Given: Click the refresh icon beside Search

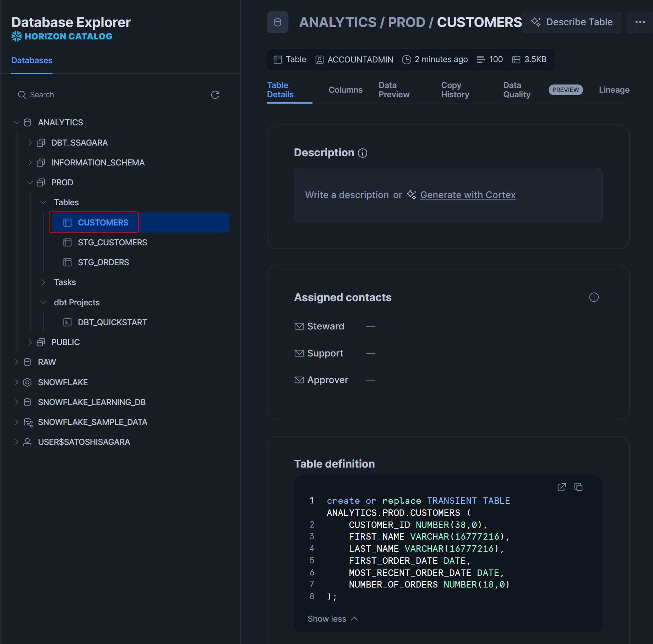Looking at the screenshot, I should tap(215, 95).
